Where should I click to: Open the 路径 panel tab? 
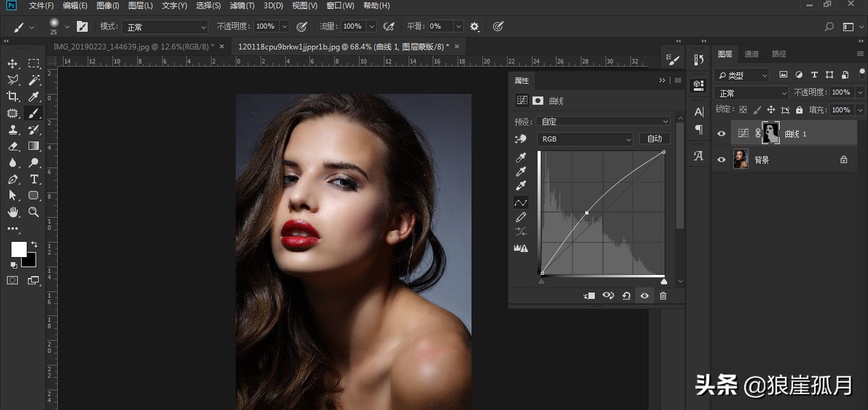pos(779,54)
